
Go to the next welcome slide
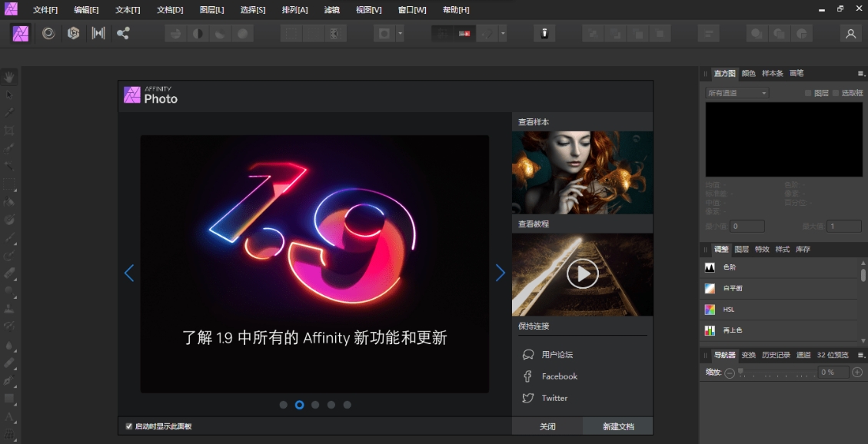pyautogui.click(x=501, y=273)
